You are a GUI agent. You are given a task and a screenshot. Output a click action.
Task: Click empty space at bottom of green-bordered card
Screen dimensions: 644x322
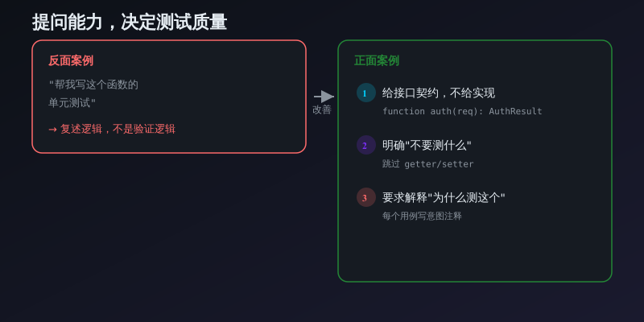click(475, 254)
